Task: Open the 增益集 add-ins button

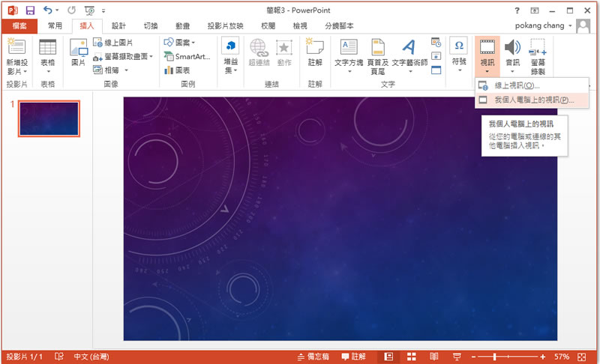Action: 230,56
